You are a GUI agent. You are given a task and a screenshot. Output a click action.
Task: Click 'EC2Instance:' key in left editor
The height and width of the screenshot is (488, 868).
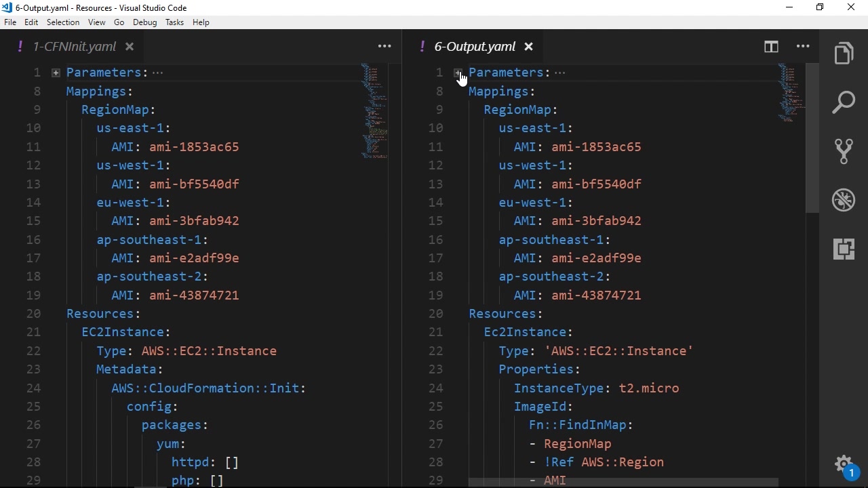126,332
